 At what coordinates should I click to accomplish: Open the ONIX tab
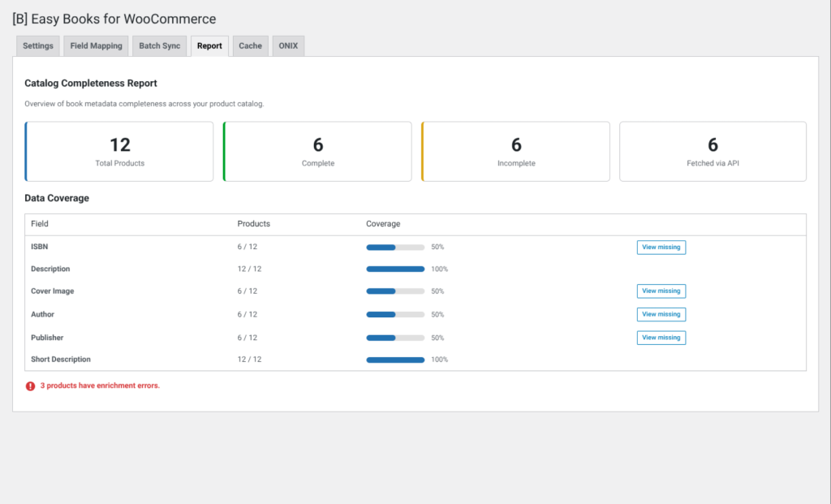(x=288, y=46)
